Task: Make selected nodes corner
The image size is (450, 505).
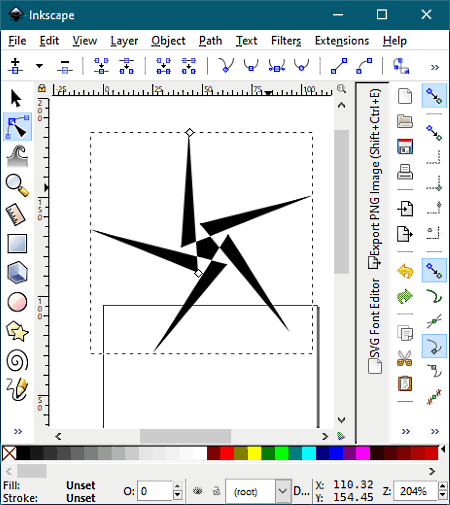Action: [x=226, y=65]
